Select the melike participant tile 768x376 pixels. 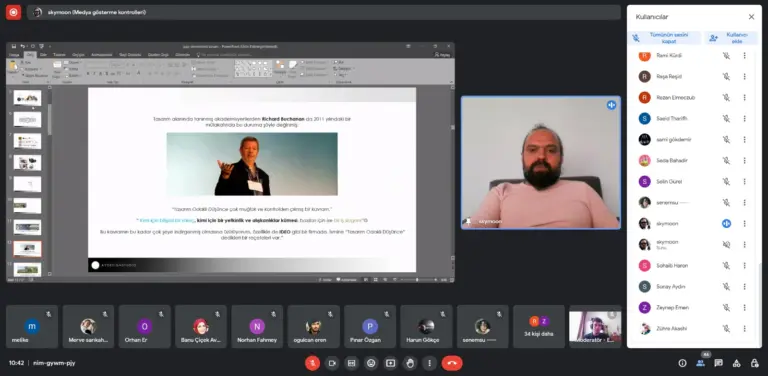click(x=32, y=327)
